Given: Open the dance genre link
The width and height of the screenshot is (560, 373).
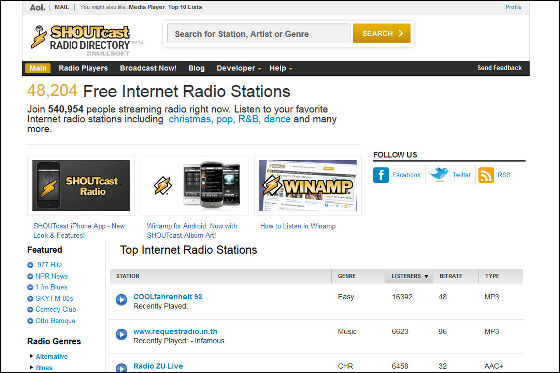Looking at the screenshot, I should [x=277, y=119].
